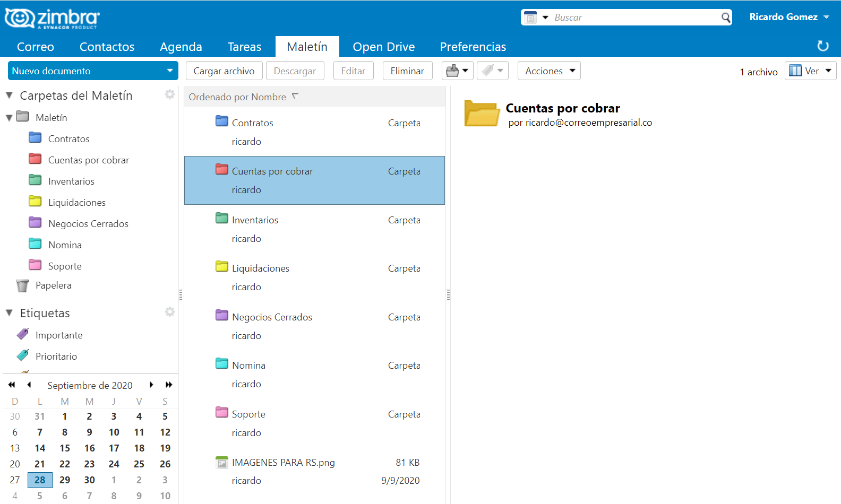The height and width of the screenshot is (504, 841).
Task: Click the refresh icon in the tab bar
Action: pyautogui.click(x=822, y=46)
